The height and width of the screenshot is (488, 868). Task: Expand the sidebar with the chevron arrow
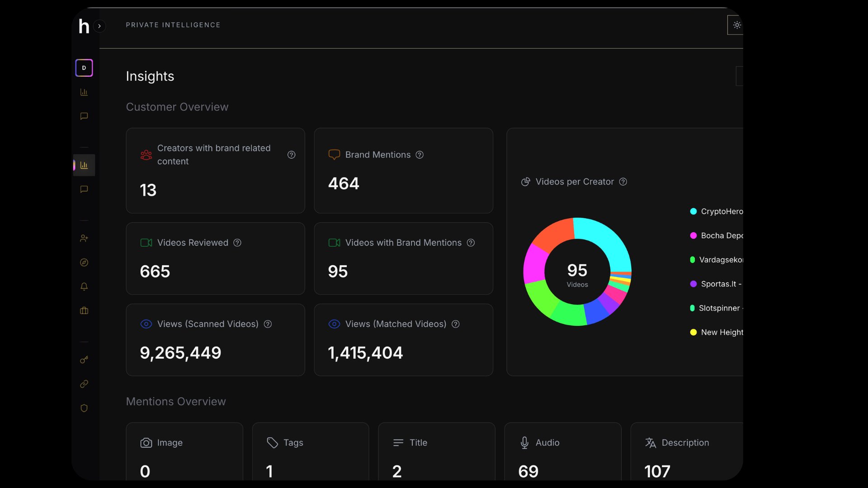[x=99, y=26]
